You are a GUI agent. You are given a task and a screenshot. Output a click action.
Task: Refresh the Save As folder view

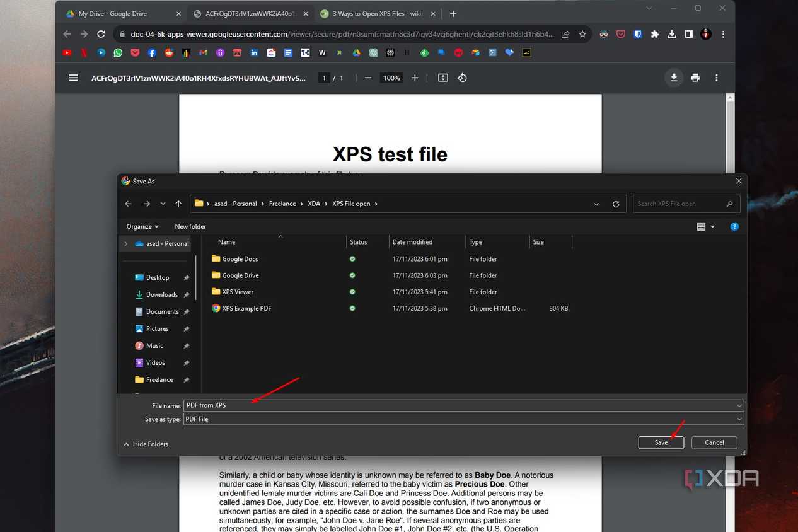[616, 204]
